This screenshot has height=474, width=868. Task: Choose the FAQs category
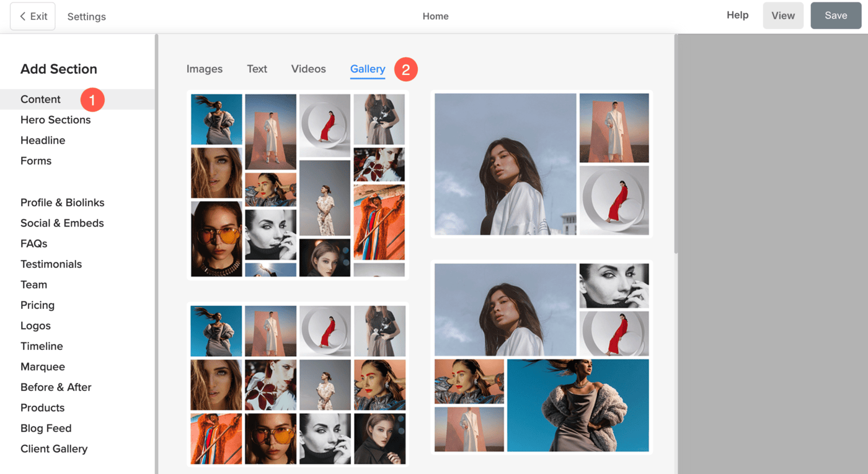(x=33, y=243)
